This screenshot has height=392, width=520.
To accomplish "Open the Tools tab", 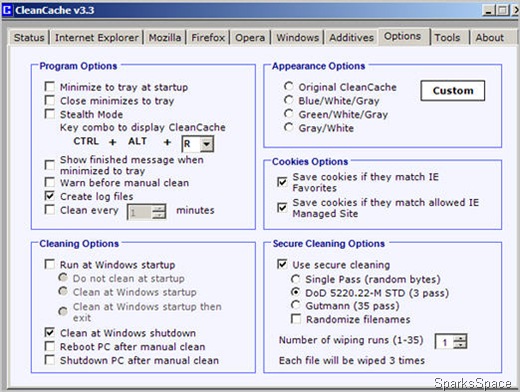I will tap(447, 37).
